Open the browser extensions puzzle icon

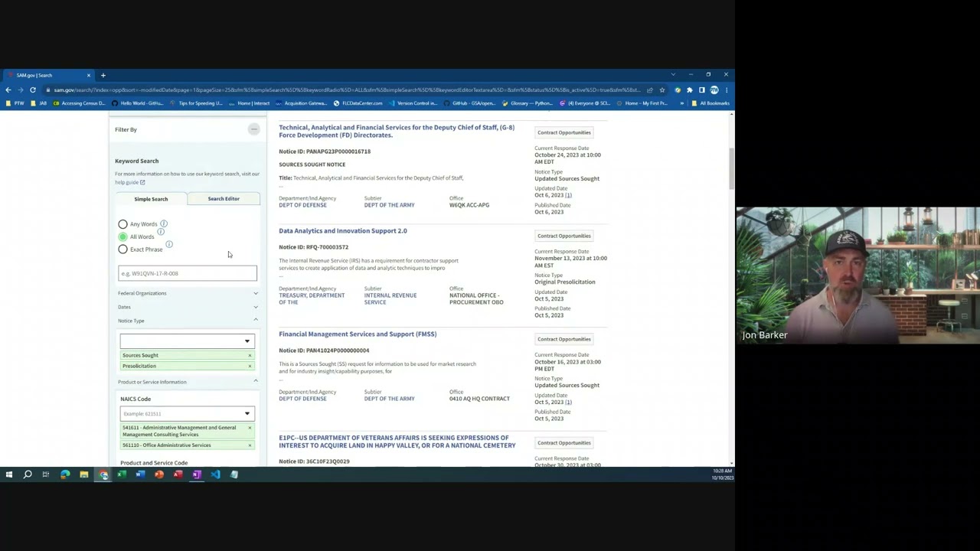[690, 90]
